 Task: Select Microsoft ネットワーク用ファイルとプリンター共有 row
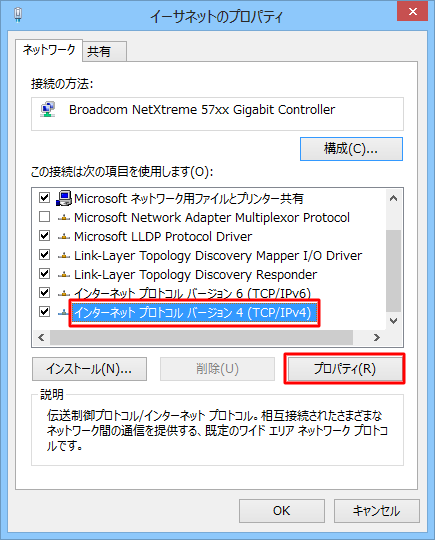[x=189, y=199]
